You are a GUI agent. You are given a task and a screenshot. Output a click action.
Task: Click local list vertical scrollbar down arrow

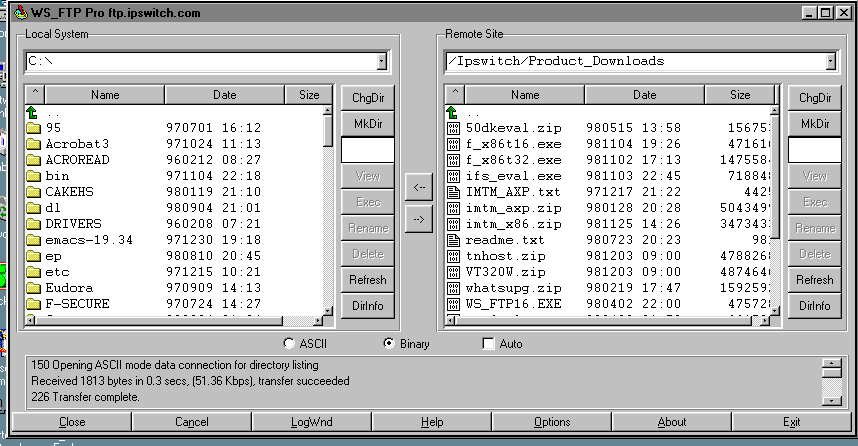point(328,311)
